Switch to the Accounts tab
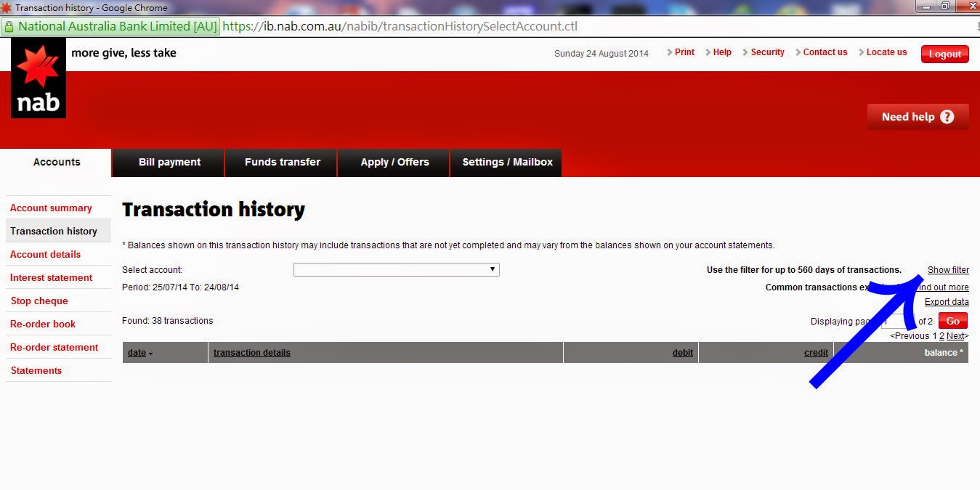Image resolution: width=980 pixels, height=490 pixels. [57, 162]
